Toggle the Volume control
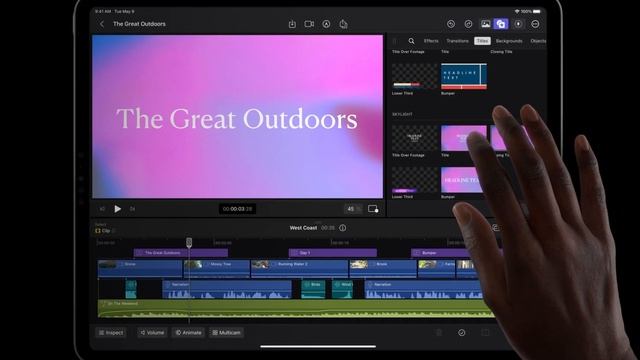The image size is (640, 360). tap(152, 333)
